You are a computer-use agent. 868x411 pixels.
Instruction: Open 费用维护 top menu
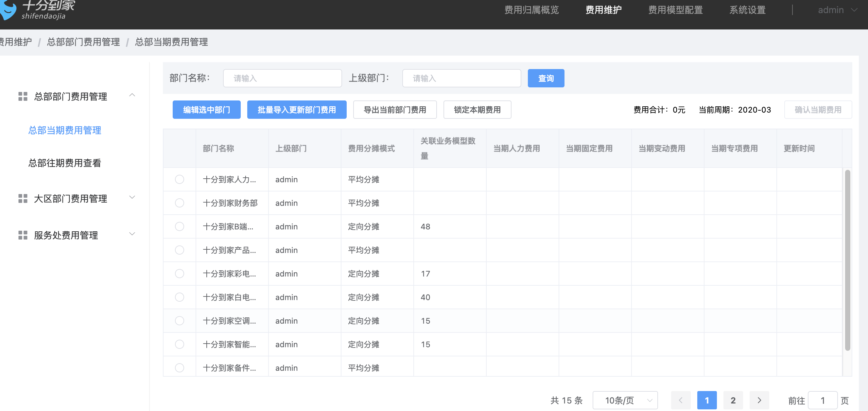(603, 10)
